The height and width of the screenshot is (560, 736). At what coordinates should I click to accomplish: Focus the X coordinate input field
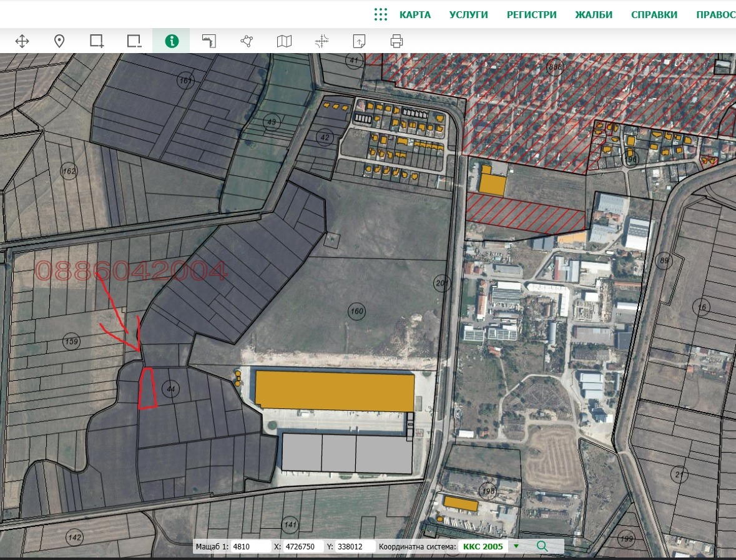(303, 546)
